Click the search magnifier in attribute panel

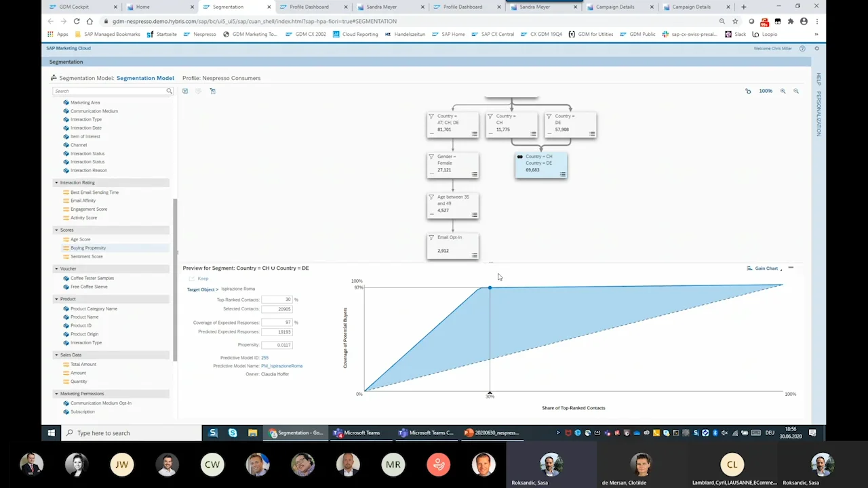pos(169,91)
